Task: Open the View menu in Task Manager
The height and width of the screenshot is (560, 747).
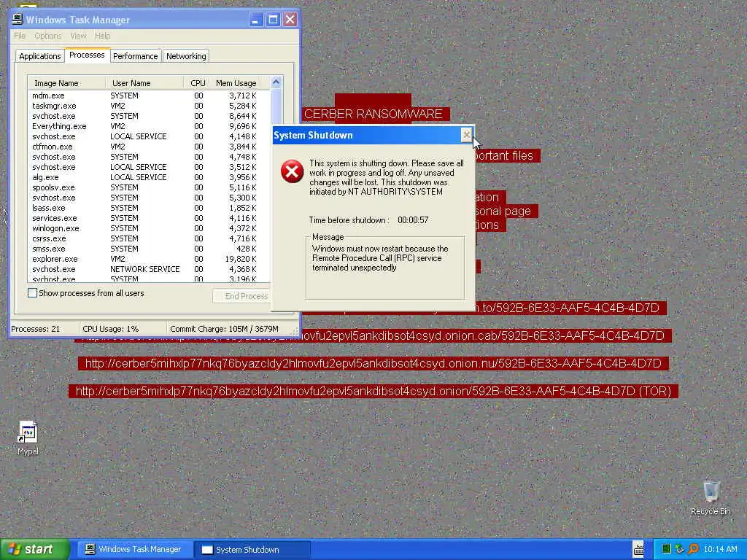Action: pyautogui.click(x=78, y=36)
